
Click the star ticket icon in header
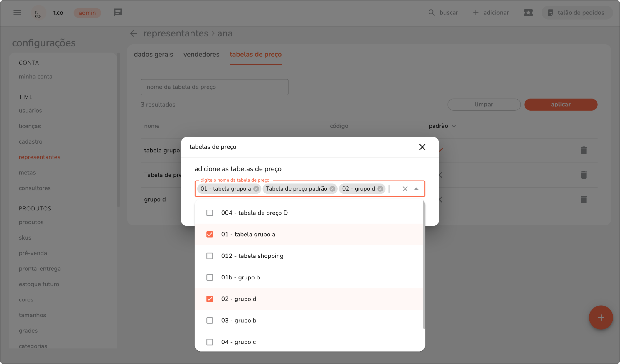pyautogui.click(x=528, y=13)
